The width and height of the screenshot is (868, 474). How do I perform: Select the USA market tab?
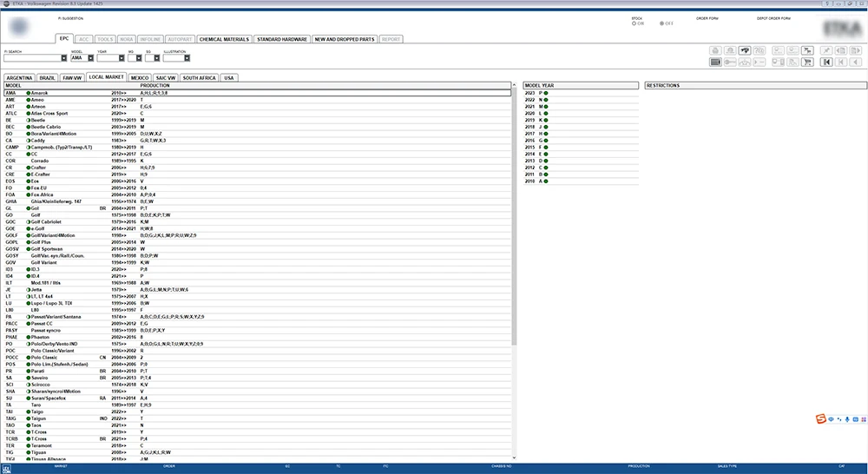tap(228, 78)
